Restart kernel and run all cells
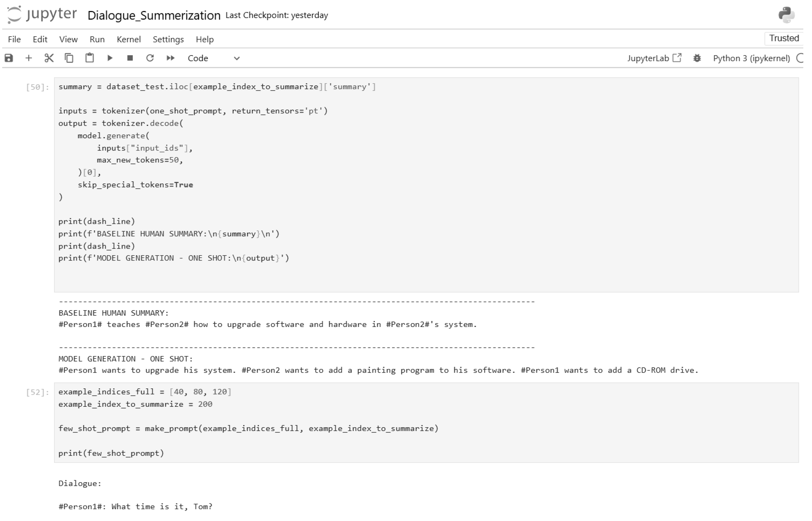 (170, 58)
